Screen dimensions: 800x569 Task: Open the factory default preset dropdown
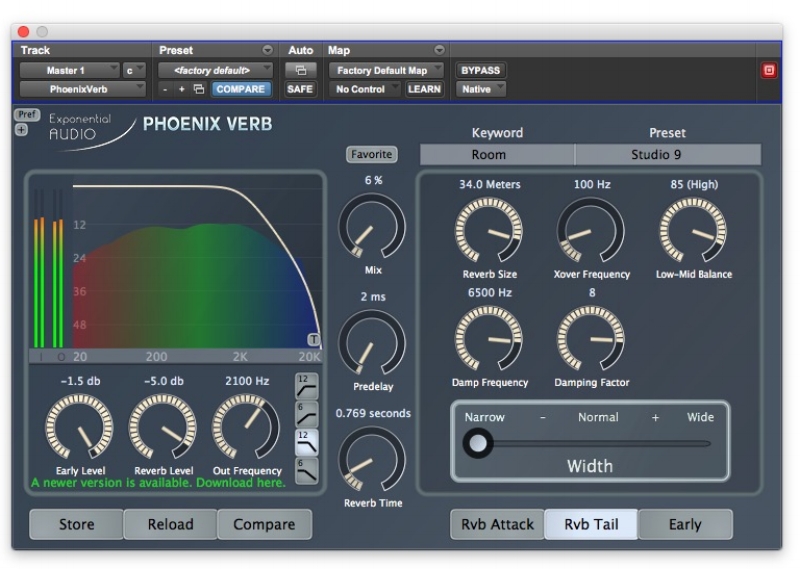pyautogui.click(x=215, y=70)
